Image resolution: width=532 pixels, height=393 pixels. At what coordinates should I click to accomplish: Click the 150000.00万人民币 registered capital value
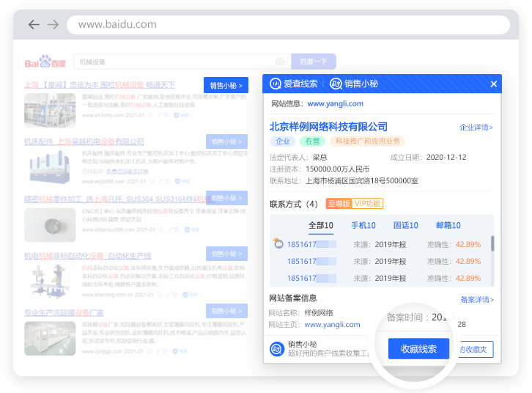pos(338,169)
